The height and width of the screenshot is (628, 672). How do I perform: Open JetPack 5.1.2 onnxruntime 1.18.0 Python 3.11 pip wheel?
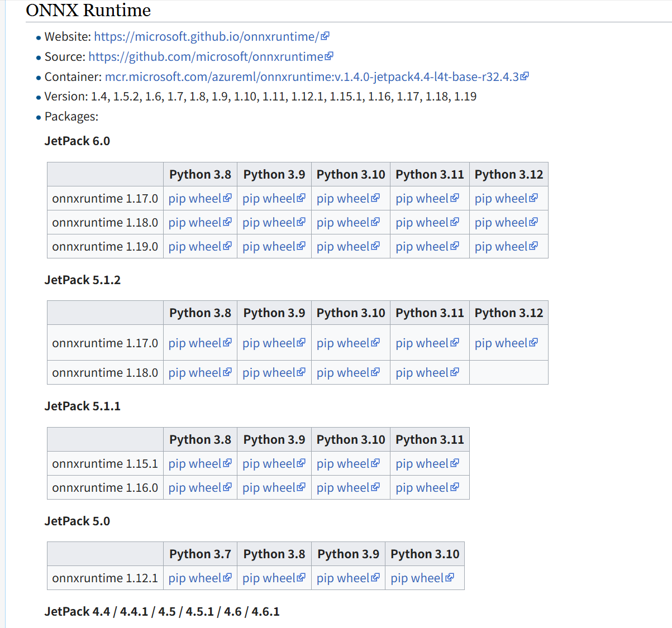[x=427, y=373]
